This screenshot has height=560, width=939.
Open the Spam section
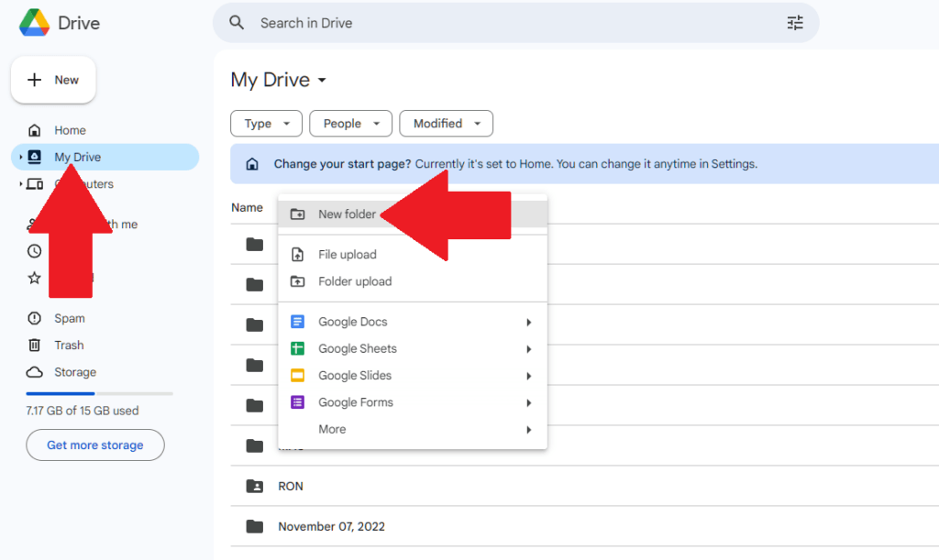pyautogui.click(x=56, y=318)
